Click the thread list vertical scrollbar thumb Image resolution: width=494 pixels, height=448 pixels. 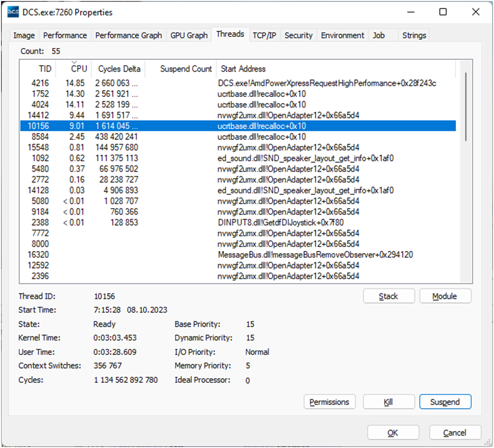pyautogui.click(x=466, y=107)
